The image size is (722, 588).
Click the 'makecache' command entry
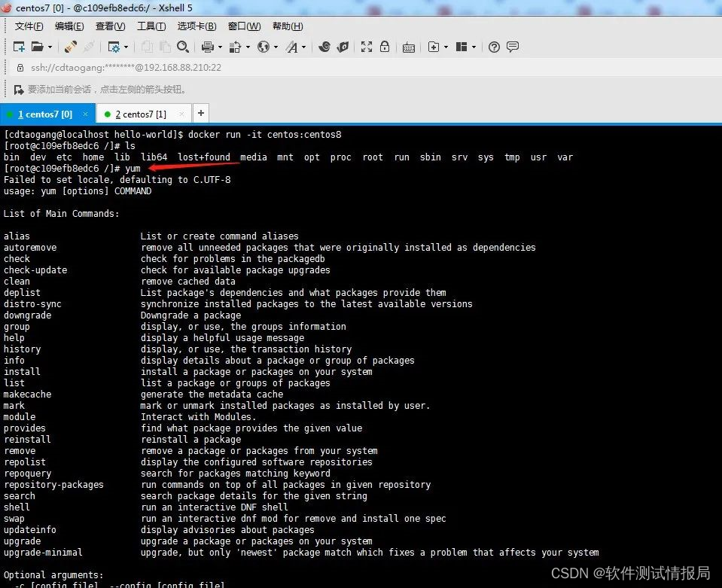pyautogui.click(x=28, y=395)
